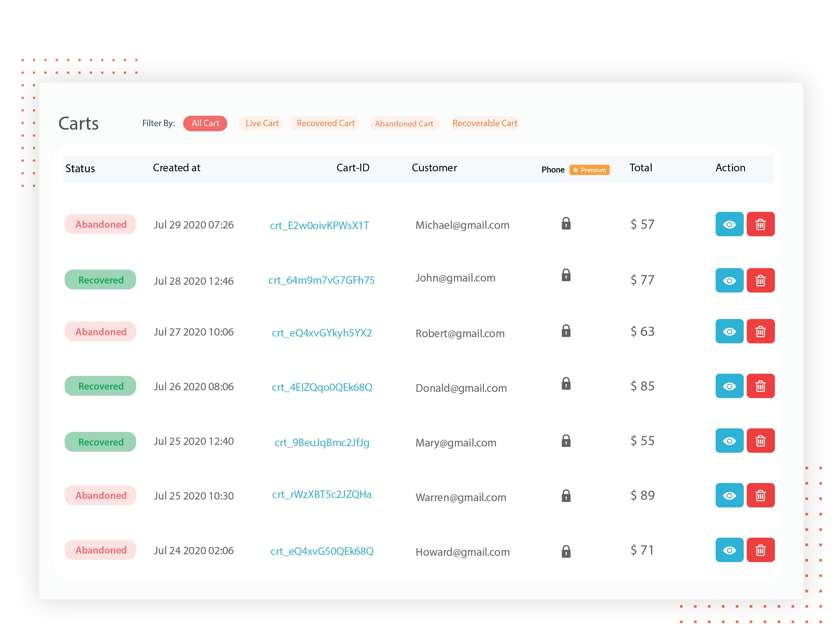Viewport: 840px width, 640px height.
Task: Click the Total column header
Action: tap(640, 167)
